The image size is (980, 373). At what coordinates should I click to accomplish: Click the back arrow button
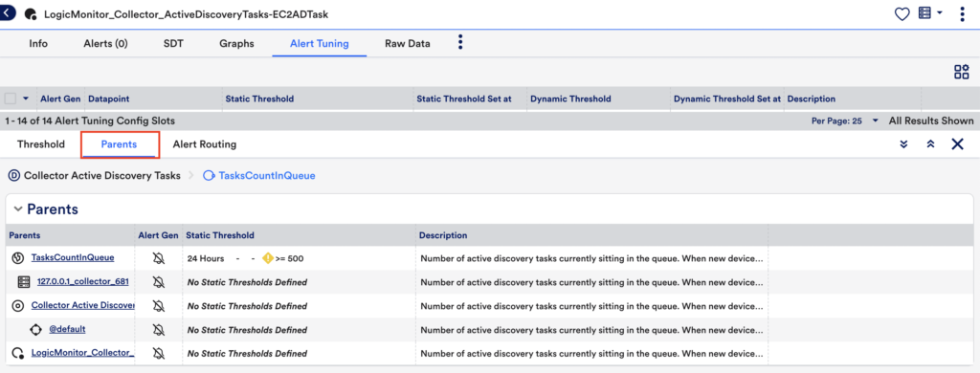pyautogui.click(x=8, y=12)
